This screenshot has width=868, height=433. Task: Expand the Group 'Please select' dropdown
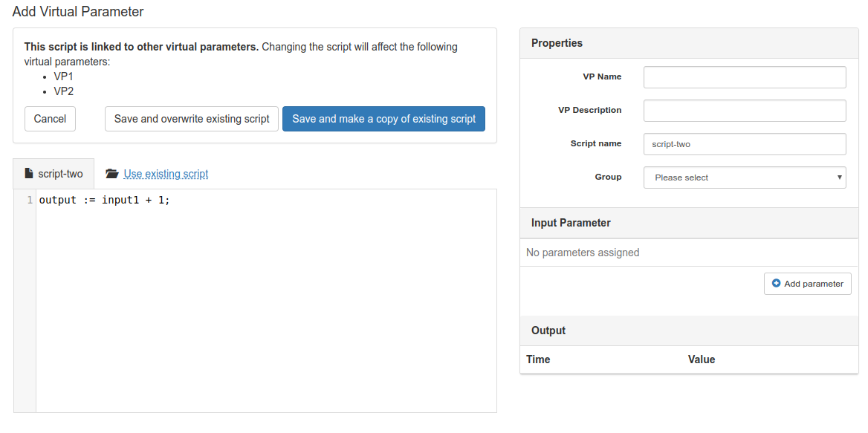tap(744, 178)
